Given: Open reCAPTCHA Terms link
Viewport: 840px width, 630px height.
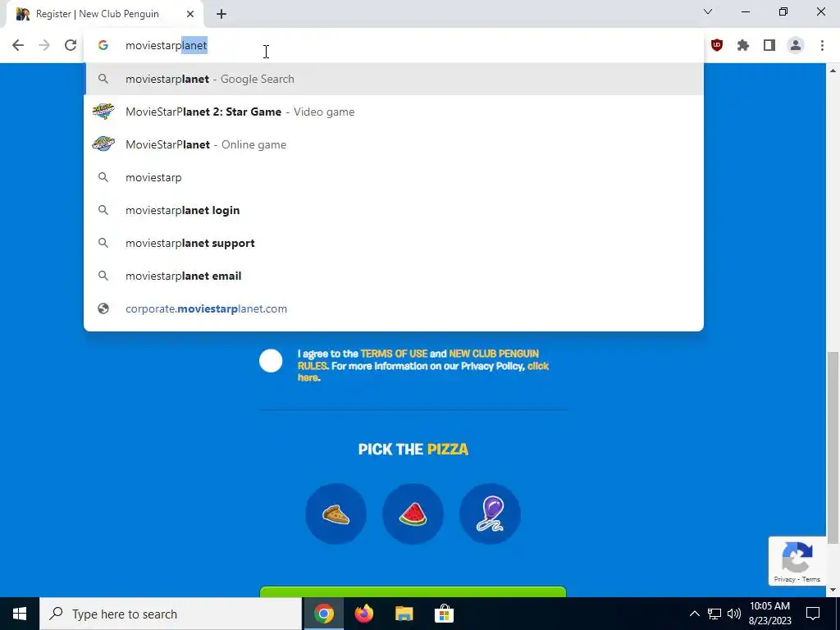Looking at the screenshot, I should pyautogui.click(x=811, y=579).
